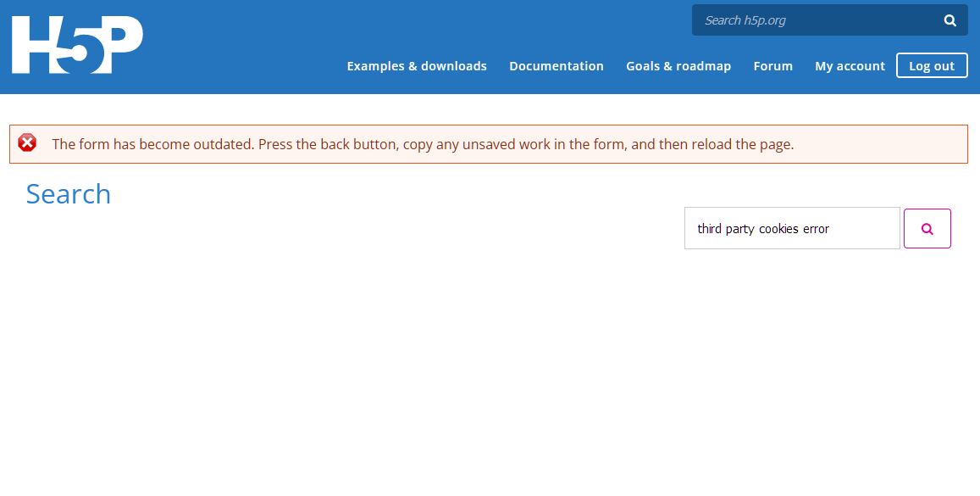
Task: Open My account
Action: (x=850, y=65)
